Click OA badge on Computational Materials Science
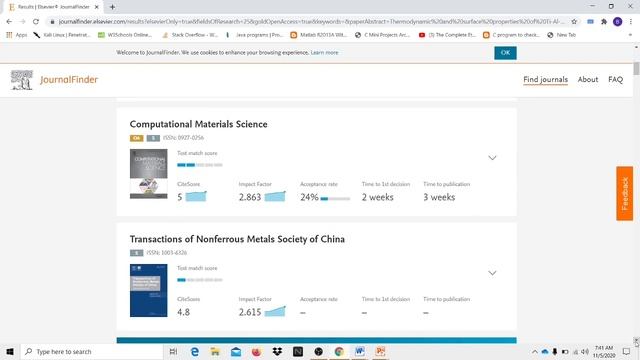 tap(136, 138)
